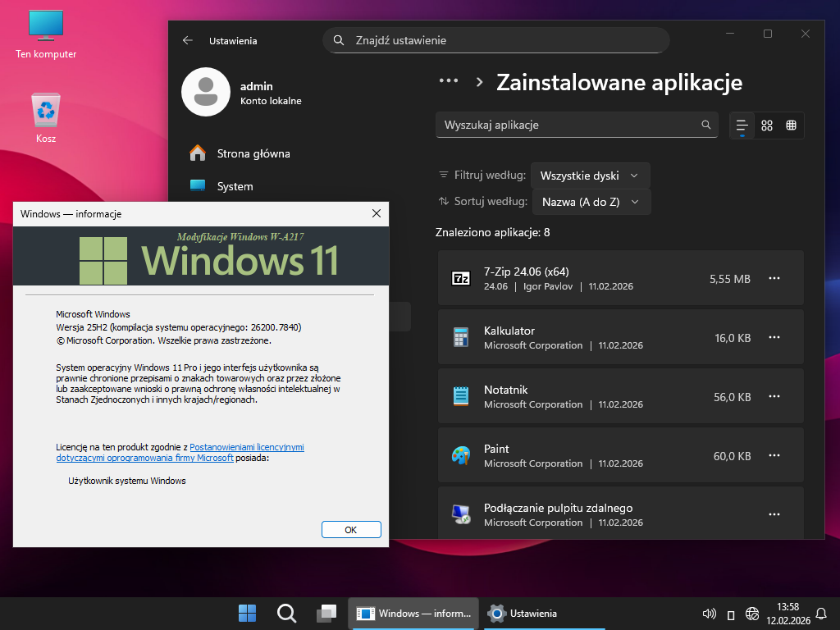Viewport: 840px width, 630px height.
Task: Switch to grid view layout icon
Action: coord(767,126)
